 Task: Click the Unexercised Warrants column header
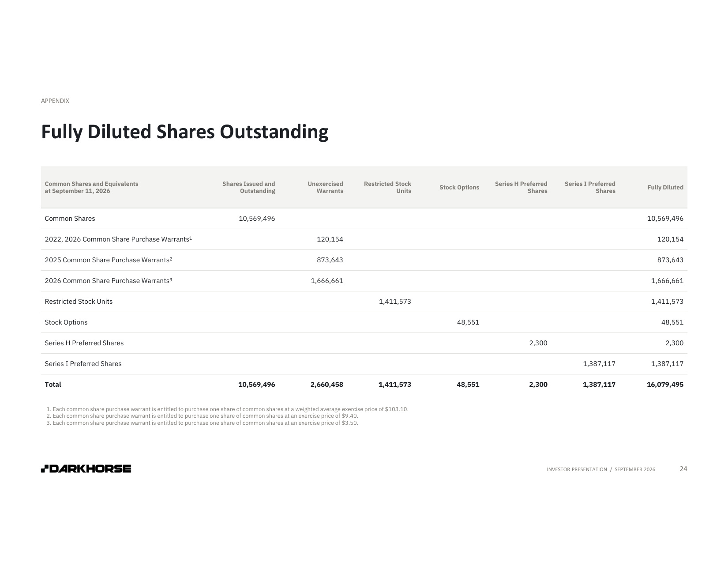[x=325, y=187]
